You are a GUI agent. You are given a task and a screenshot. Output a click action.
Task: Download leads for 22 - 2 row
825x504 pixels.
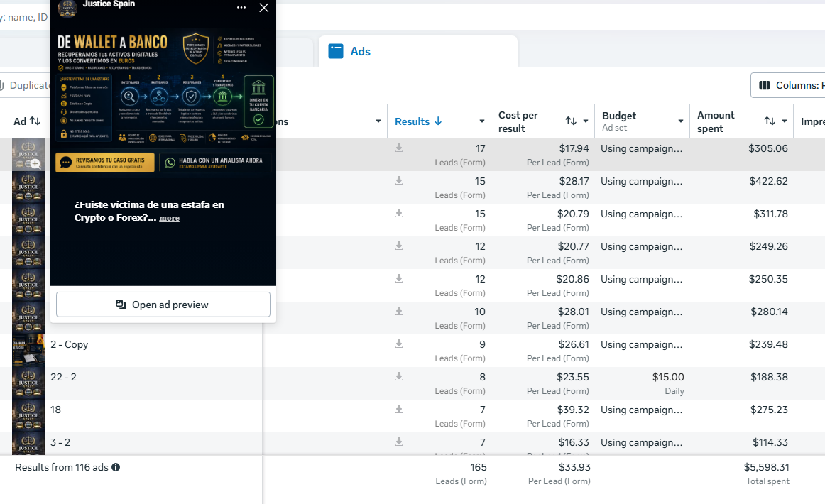tap(399, 376)
